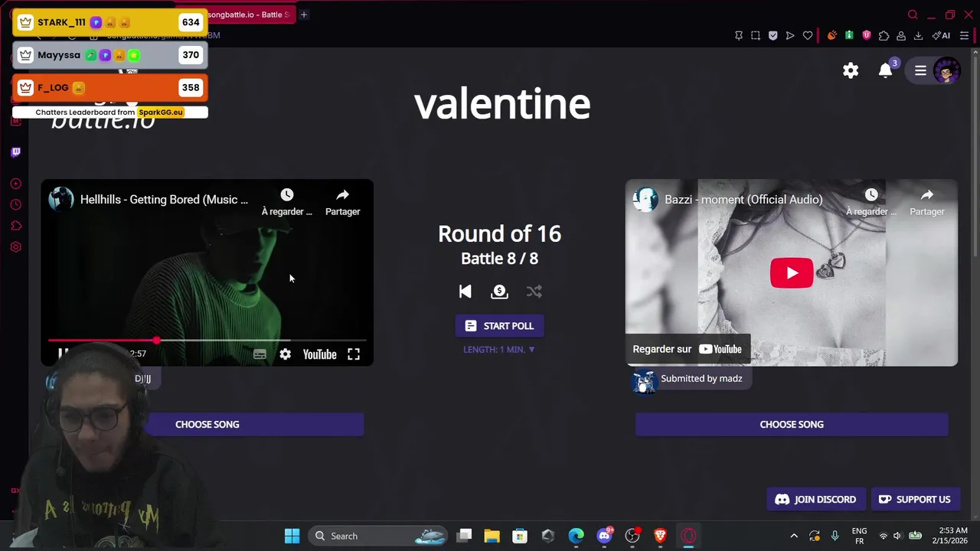Click Submitted by madz label
Viewport: 980px width, 551px height.
(x=701, y=378)
